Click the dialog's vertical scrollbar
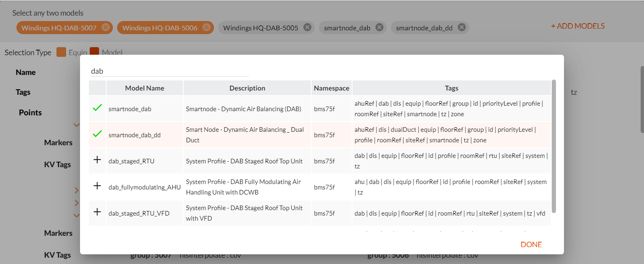The width and height of the screenshot is (644, 264). (x=554, y=145)
